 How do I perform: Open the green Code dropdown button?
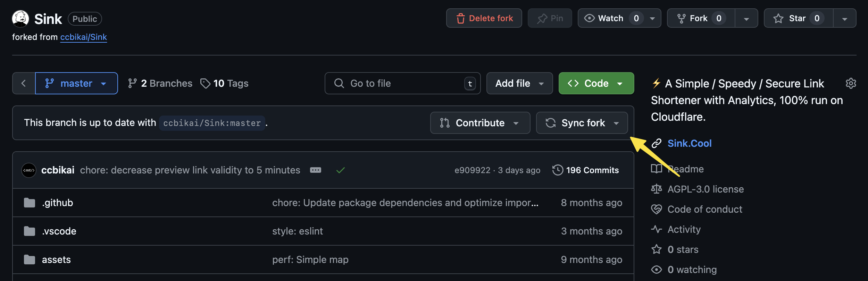click(x=596, y=83)
